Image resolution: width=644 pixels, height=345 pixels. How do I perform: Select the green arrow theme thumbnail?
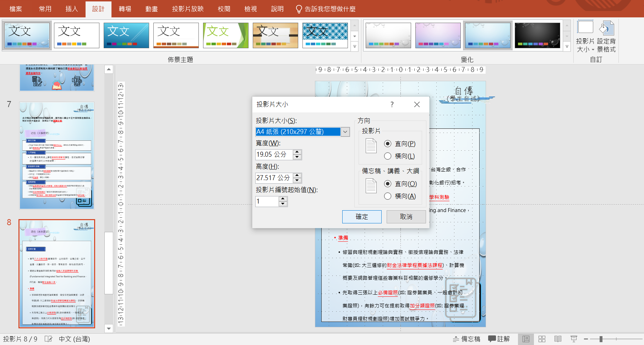pos(226,35)
